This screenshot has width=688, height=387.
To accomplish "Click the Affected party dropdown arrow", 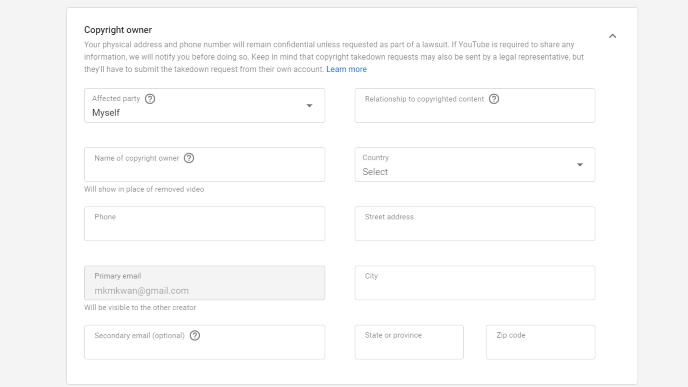I will click(309, 105).
